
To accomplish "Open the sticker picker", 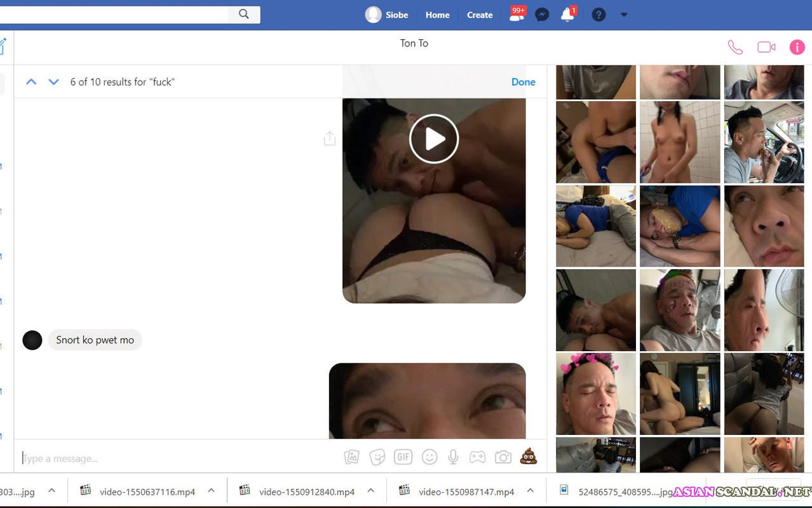I will point(377,457).
